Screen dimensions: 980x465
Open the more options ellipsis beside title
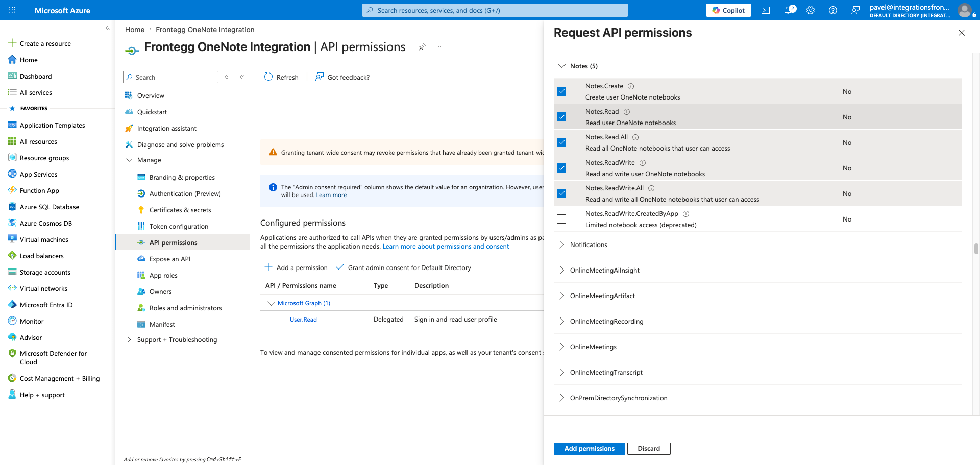tap(438, 47)
